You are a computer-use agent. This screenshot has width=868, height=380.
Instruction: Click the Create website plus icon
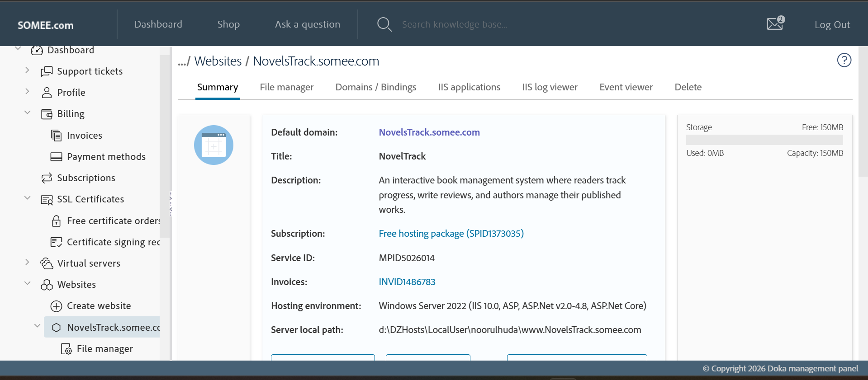click(x=56, y=306)
